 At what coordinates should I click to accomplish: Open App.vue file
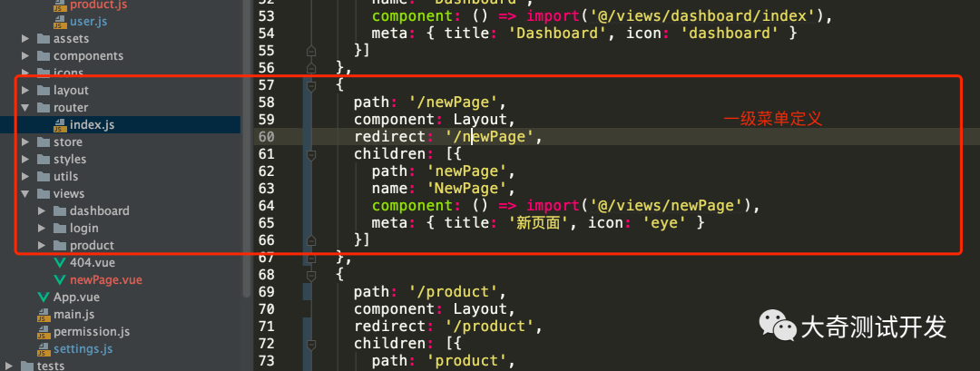76,297
